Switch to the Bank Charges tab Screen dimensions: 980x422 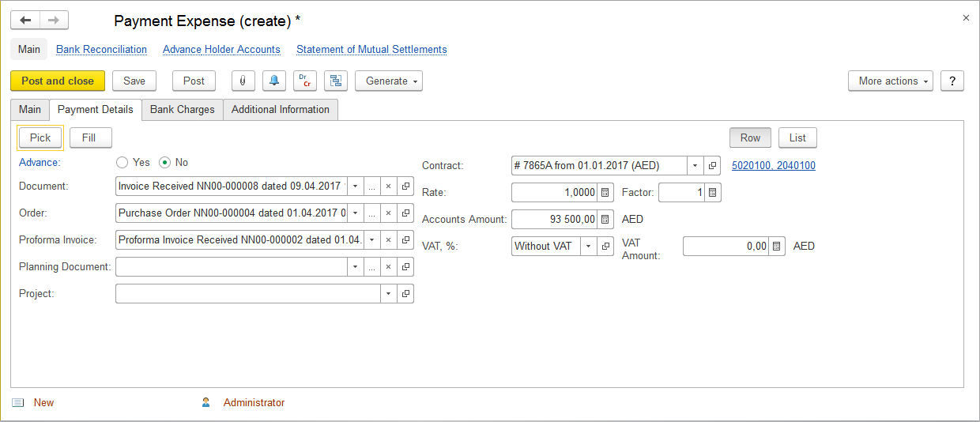pyautogui.click(x=182, y=110)
